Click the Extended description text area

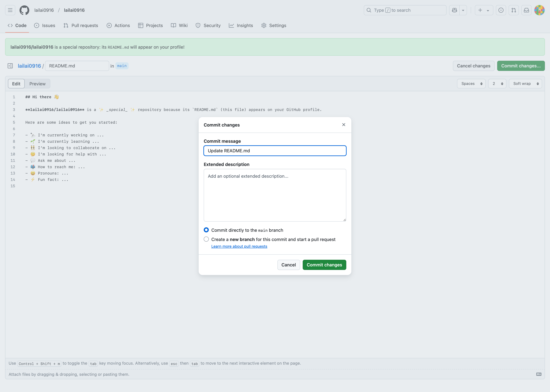(x=275, y=195)
